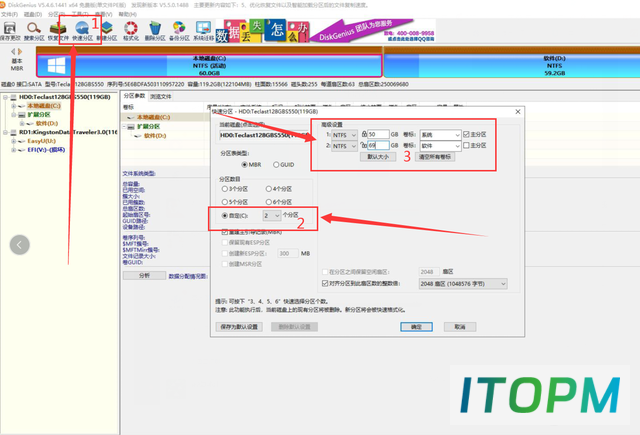Image resolution: width=640 pixels, height=435 pixels.
Task: Click Save as Default Settings (保存为默认设置)
Action: [239, 327]
